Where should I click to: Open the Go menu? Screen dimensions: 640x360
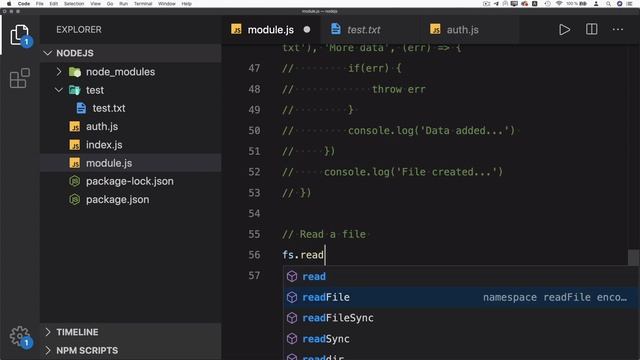tap(110, 4)
